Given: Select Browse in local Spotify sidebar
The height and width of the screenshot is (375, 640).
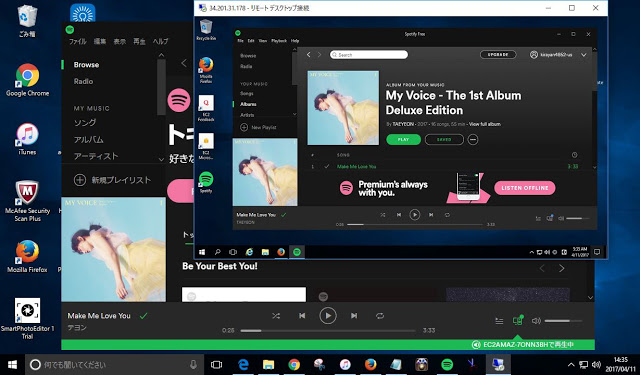Looking at the screenshot, I should pos(86,64).
